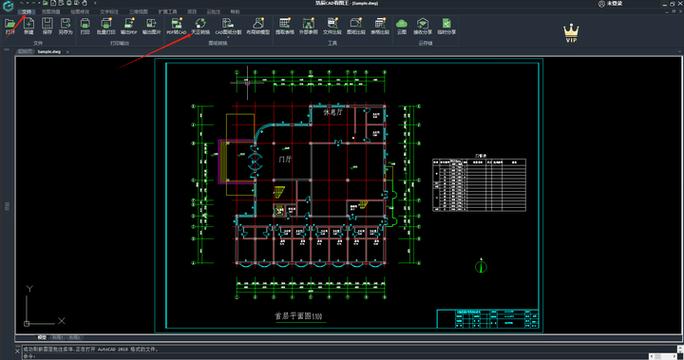Switch to the sample.dwg document tab
The width and height of the screenshot is (684, 360).
pyautogui.click(x=49, y=51)
